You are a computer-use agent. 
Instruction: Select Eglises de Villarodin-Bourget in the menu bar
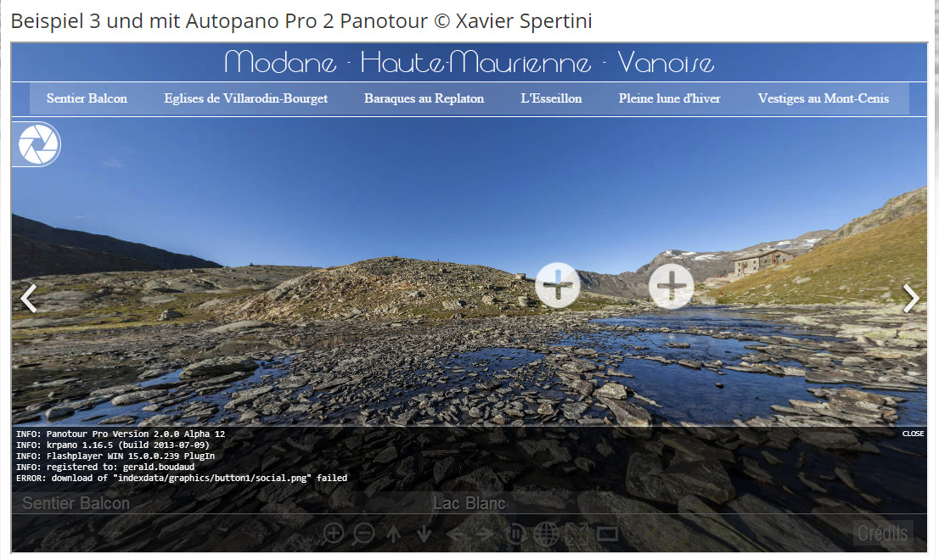coord(245,98)
